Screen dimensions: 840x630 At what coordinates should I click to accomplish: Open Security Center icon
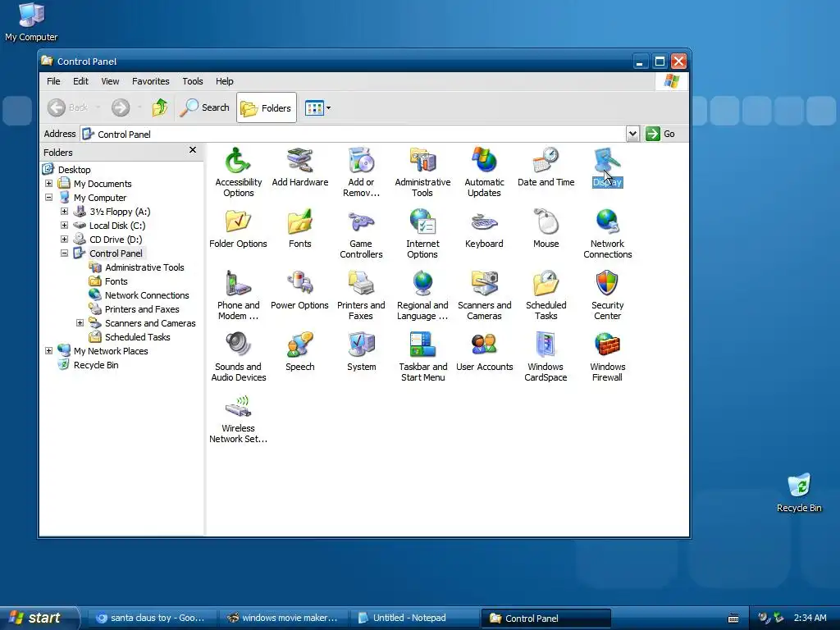608,295
